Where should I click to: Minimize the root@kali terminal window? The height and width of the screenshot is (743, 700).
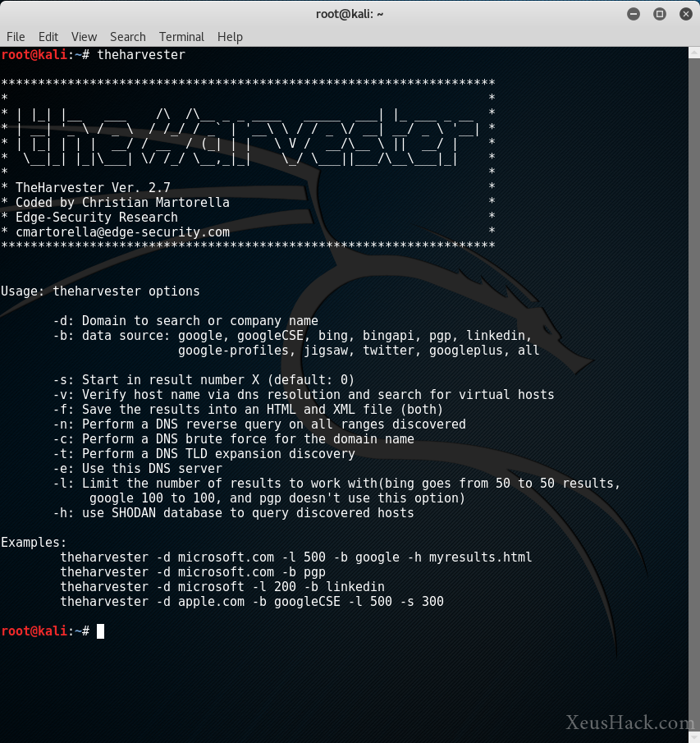click(634, 14)
